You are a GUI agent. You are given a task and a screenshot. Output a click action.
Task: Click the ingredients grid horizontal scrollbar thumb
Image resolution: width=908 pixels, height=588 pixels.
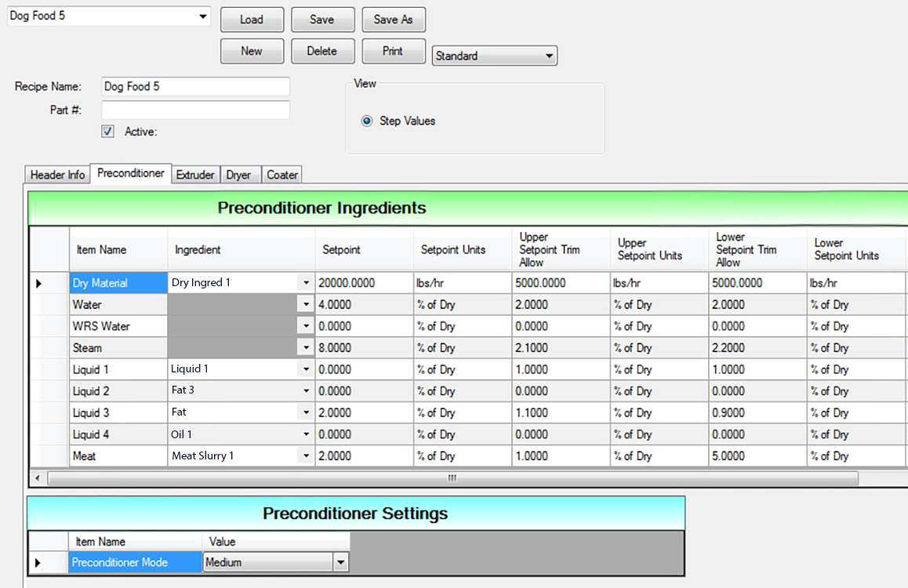click(x=453, y=478)
